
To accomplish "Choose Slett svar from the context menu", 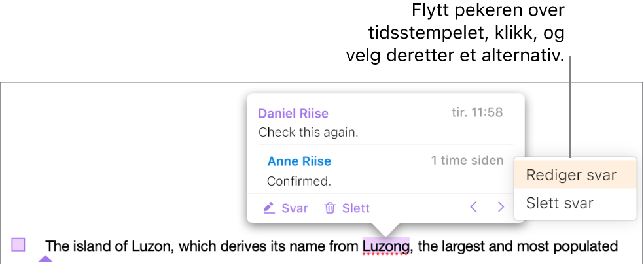I will point(560,203).
